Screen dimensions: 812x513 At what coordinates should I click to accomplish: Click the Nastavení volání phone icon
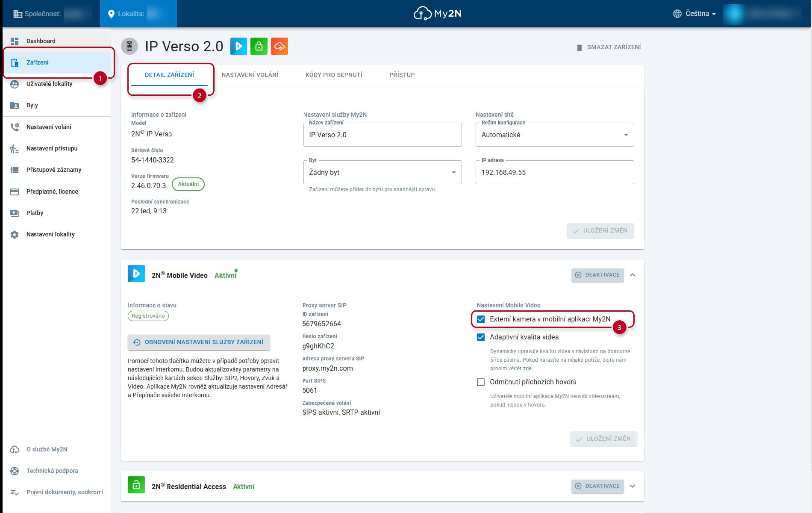[x=15, y=127]
